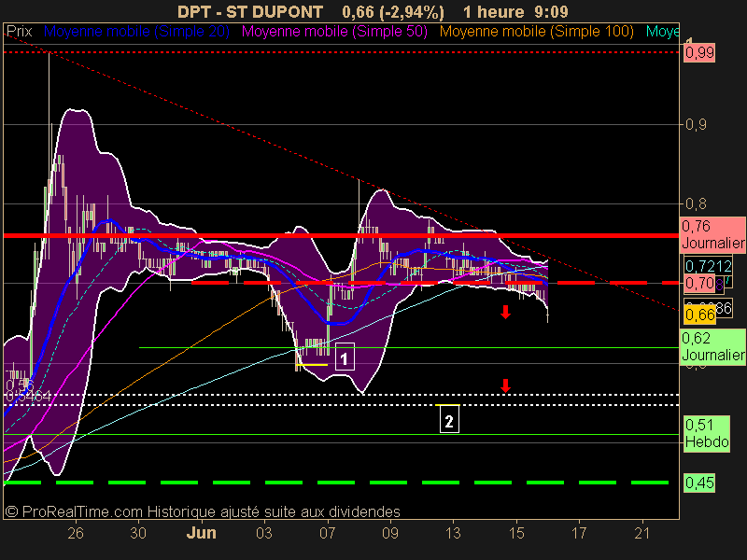Click the 'DPT - ST DUPONT' chart title
The height and width of the screenshot is (560, 747).
tap(250, 11)
